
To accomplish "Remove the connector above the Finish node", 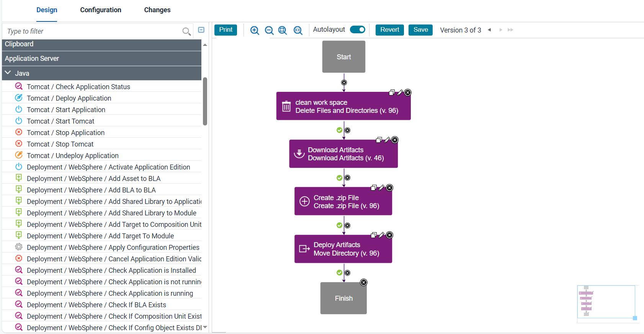I will [x=347, y=273].
